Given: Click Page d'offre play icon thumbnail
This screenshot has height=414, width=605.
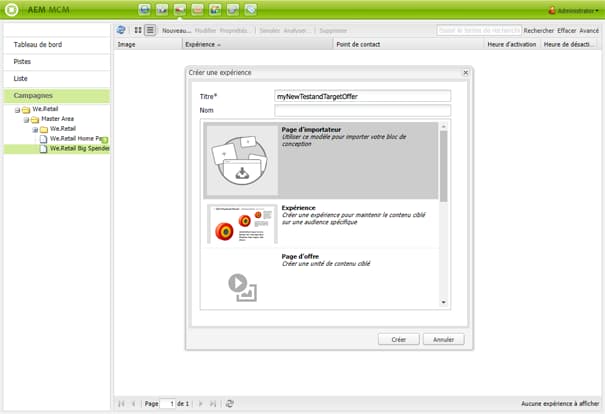Looking at the screenshot, I should click(242, 287).
